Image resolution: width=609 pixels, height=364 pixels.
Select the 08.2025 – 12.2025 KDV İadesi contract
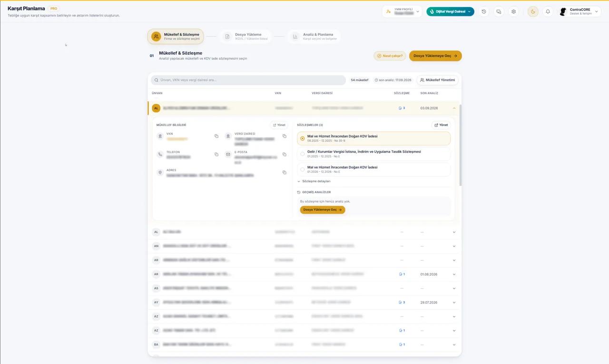coord(373,138)
